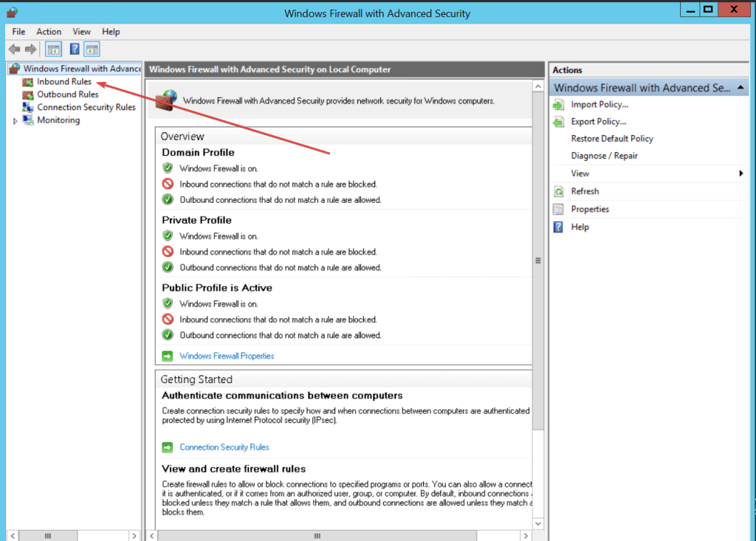Screen dimensions: 756x541
Task: Click the Connection Security Rules link
Action: [224, 447]
